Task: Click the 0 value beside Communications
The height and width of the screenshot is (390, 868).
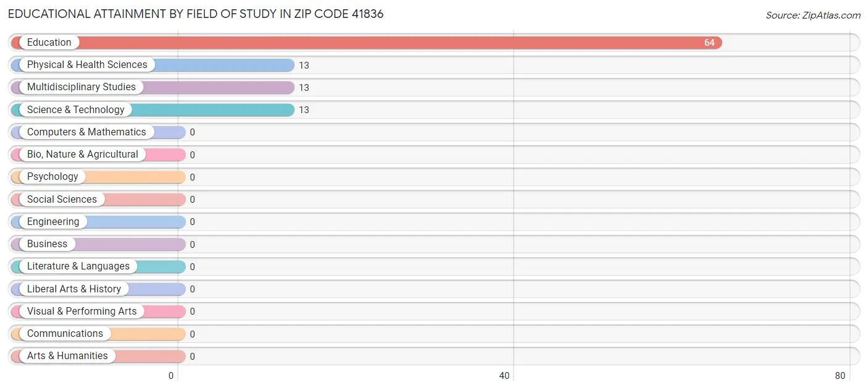Action: click(x=193, y=334)
